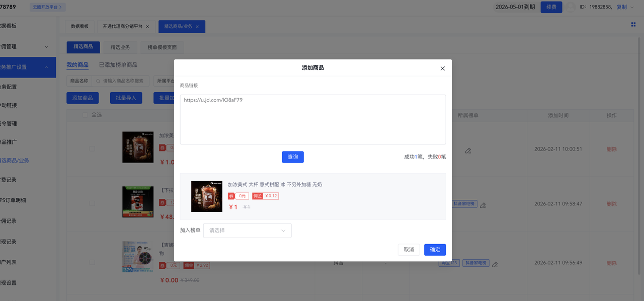Open the 加入榜单 dropdown
Screen dimensions: 644x301
click(x=247, y=231)
